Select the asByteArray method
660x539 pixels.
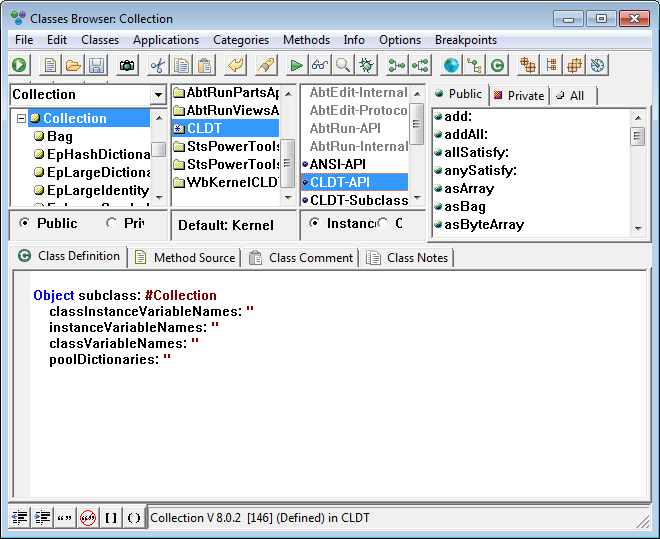[483, 224]
